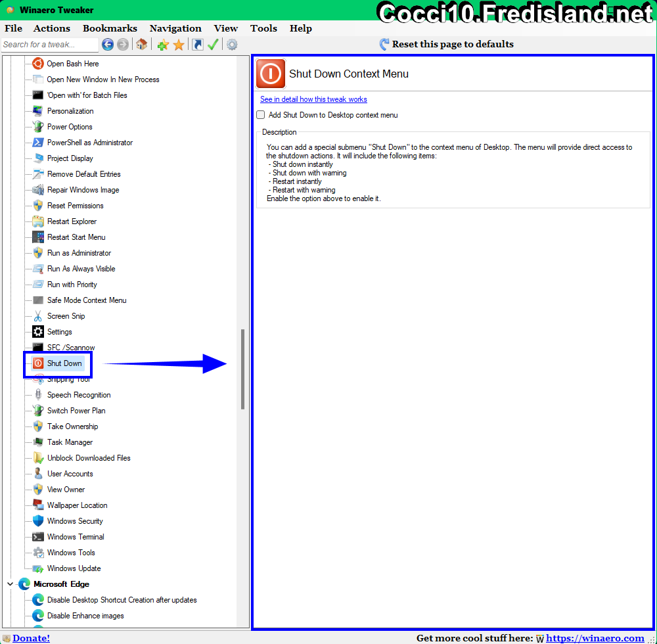Select Personalization in the tree
657x644 pixels.
70,111
